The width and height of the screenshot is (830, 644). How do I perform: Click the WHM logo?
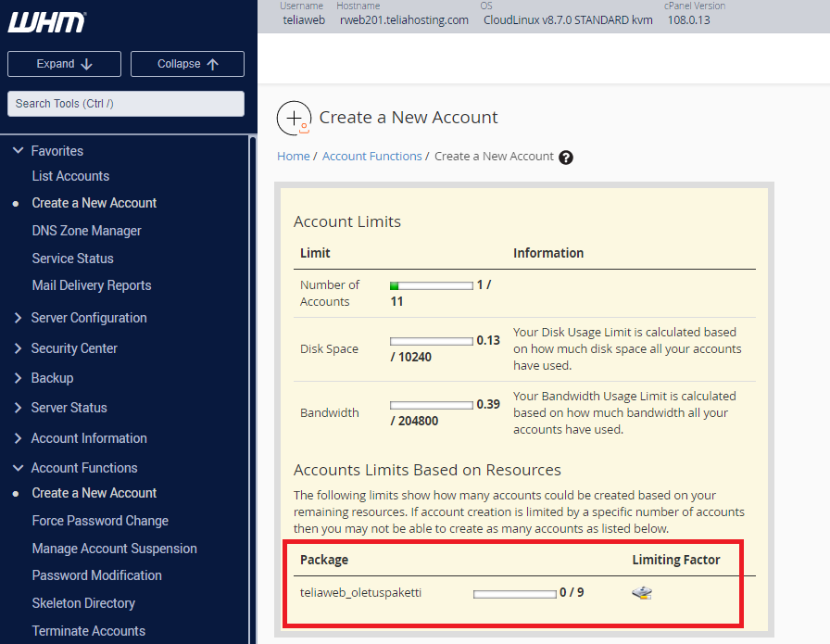(x=46, y=22)
